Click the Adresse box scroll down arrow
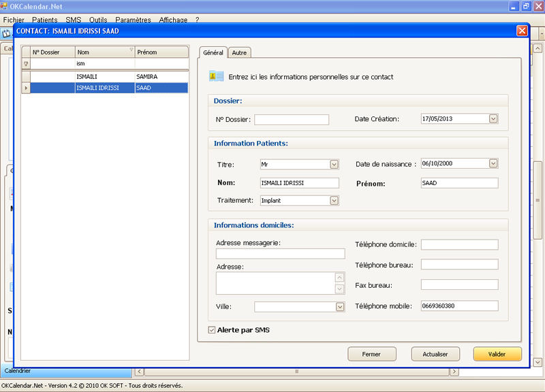Image resolution: width=545 pixels, height=392 pixels. [339, 289]
